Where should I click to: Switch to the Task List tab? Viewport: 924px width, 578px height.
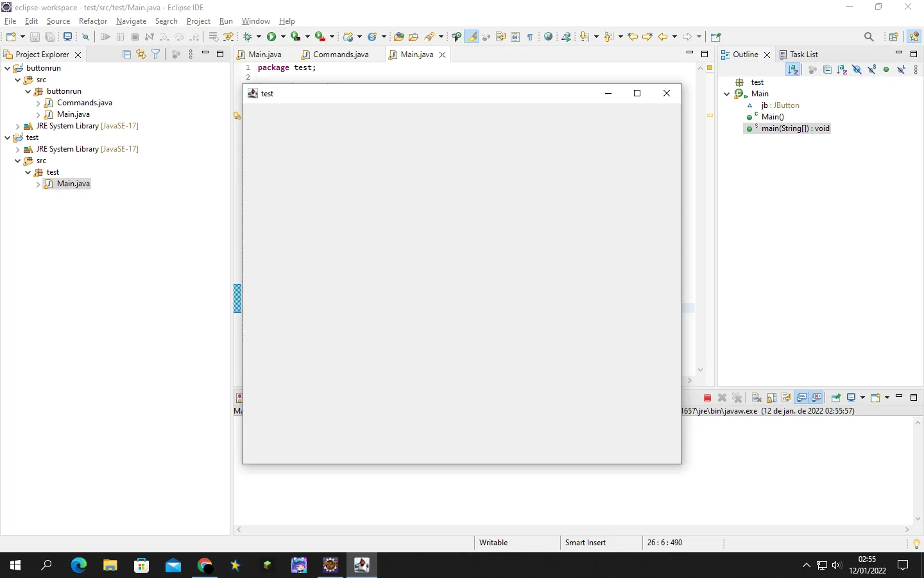point(798,55)
